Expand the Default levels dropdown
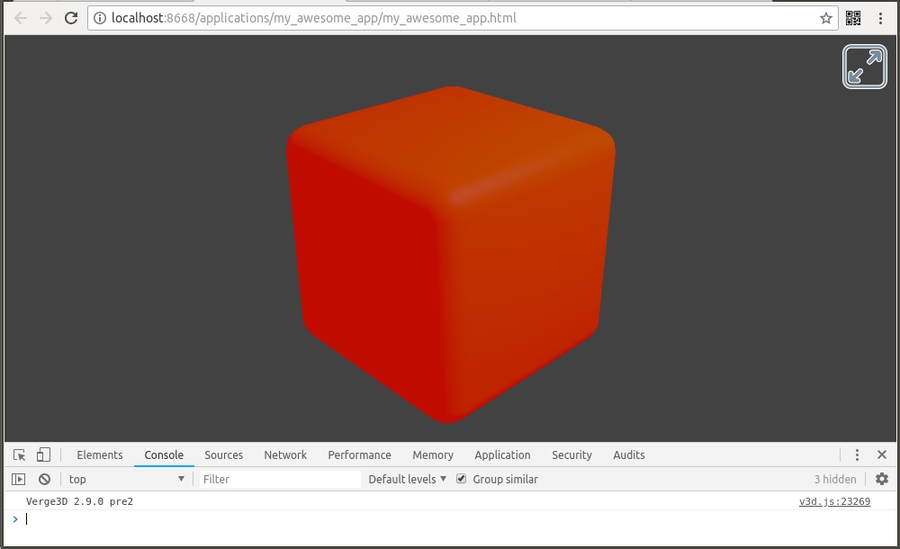This screenshot has height=549, width=900. [x=407, y=479]
